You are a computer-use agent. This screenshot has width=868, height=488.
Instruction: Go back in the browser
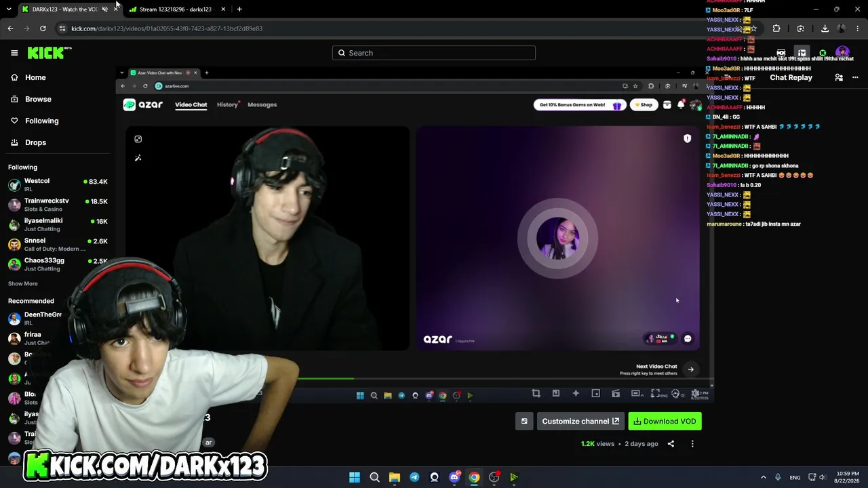[x=10, y=28]
